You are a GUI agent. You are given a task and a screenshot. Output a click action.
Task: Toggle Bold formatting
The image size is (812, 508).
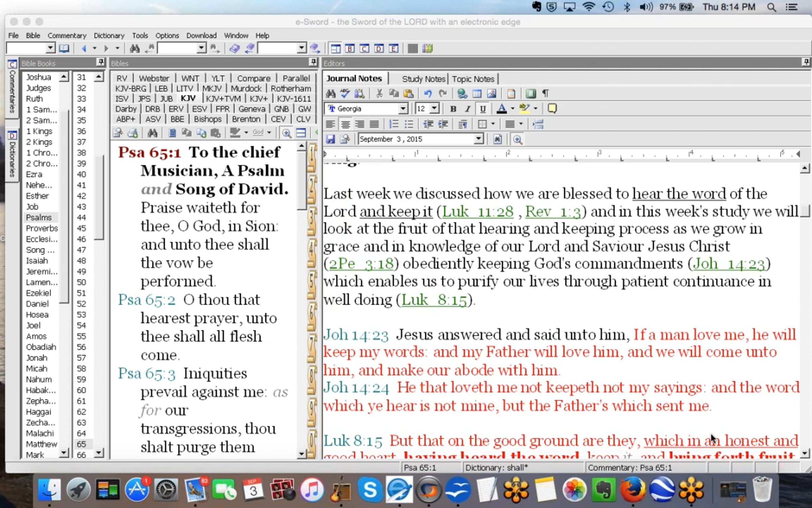pos(453,109)
